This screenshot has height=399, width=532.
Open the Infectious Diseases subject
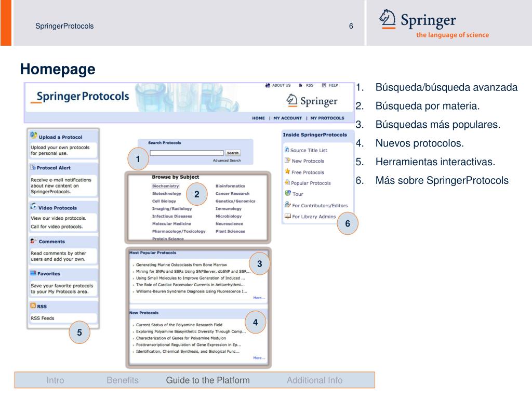[x=172, y=216]
